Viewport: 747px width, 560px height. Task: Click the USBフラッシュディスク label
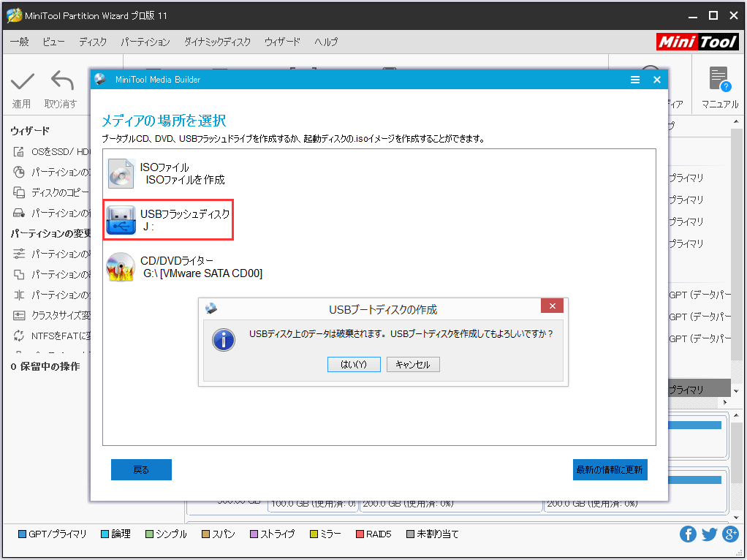185,214
